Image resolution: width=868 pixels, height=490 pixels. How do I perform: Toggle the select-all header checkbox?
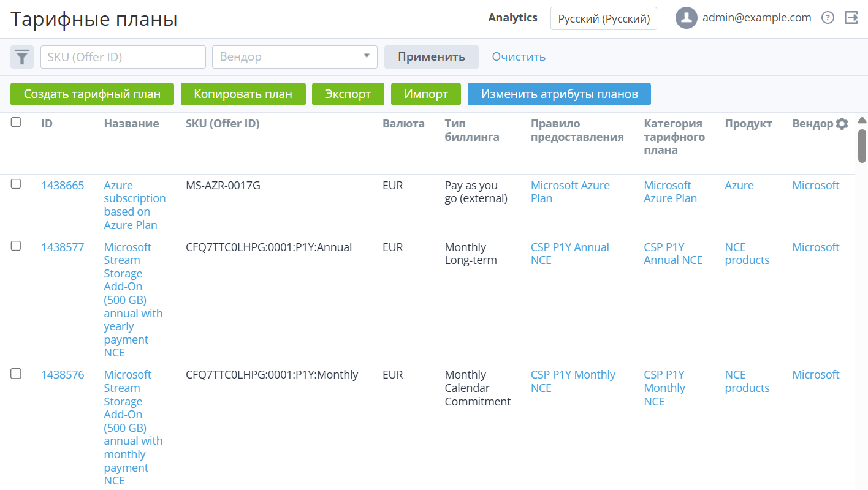tap(16, 123)
